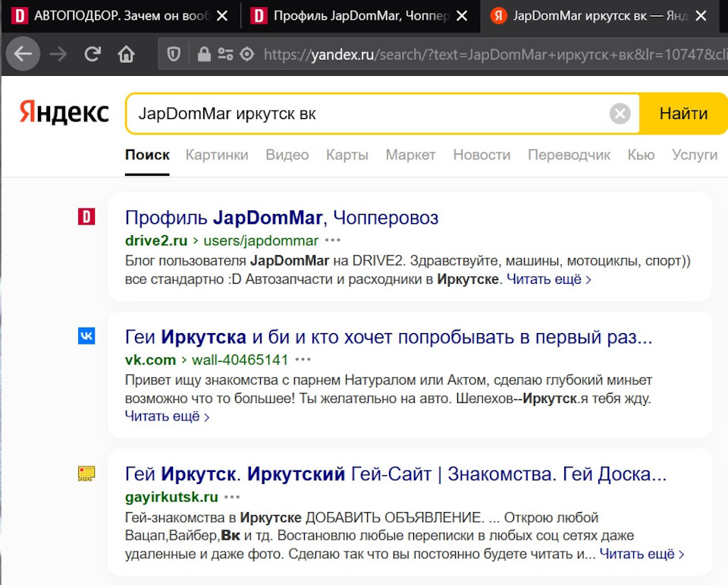Screen dimensions: 728x585
Task: Open the Новости search category
Action: tap(482, 155)
